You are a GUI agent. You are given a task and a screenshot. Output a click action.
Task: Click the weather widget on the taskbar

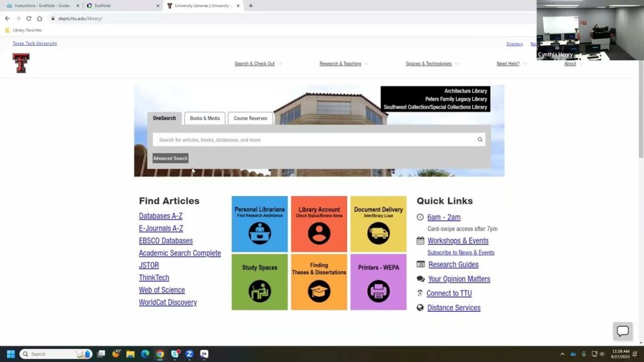(x=116, y=353)
